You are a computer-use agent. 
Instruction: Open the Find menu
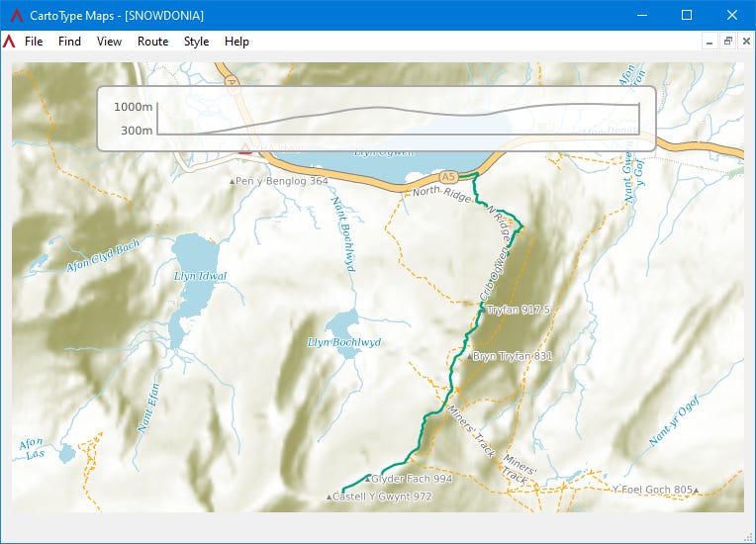tap(69, 42)
